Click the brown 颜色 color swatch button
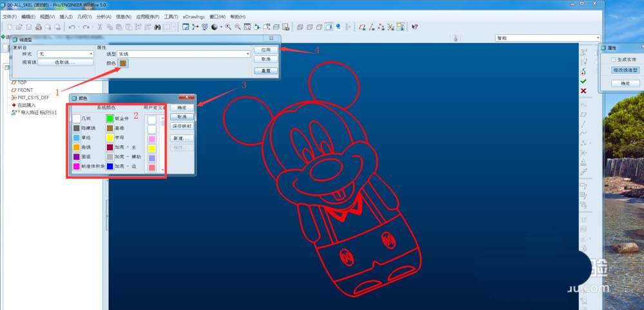This screenshot has width=644, height=310. click(x=123, y=63)
